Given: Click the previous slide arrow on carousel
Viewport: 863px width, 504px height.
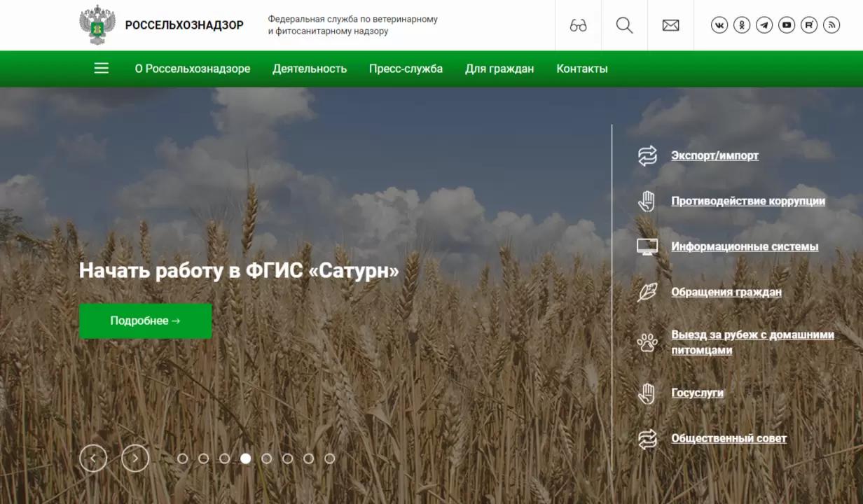Looking at the screenshot, I should pos(92,458).
